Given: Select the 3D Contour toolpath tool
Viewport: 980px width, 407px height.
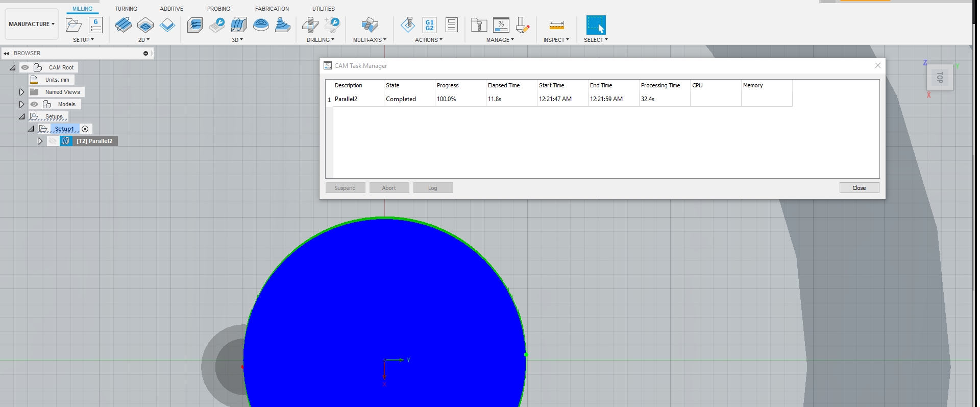Looking at the screenshot, I should pyautogui.click(x=261, y=25).
